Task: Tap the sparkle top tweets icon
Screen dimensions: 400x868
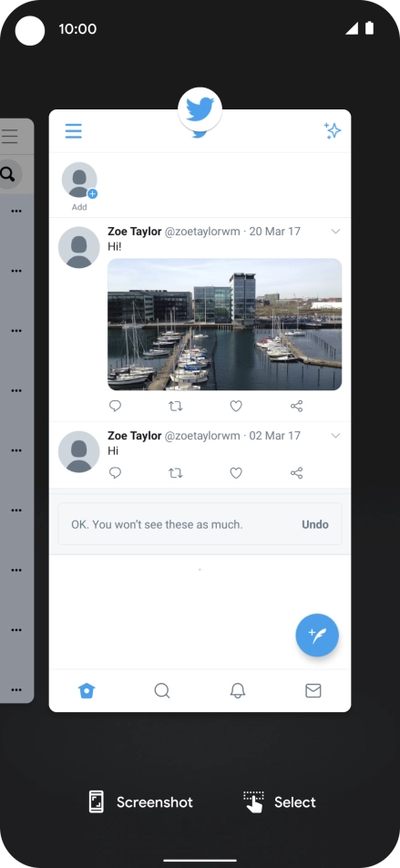Action: click(x=332, y=130)
